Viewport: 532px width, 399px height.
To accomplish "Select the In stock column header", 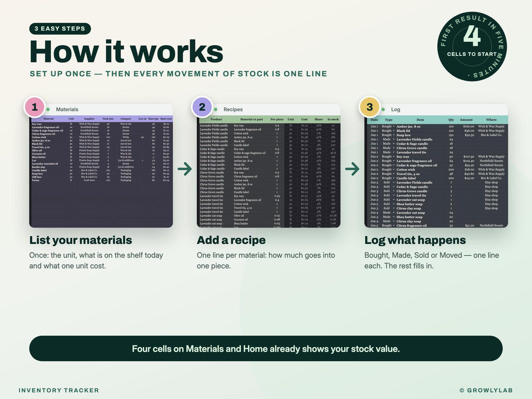I will (x=333, y=119).
